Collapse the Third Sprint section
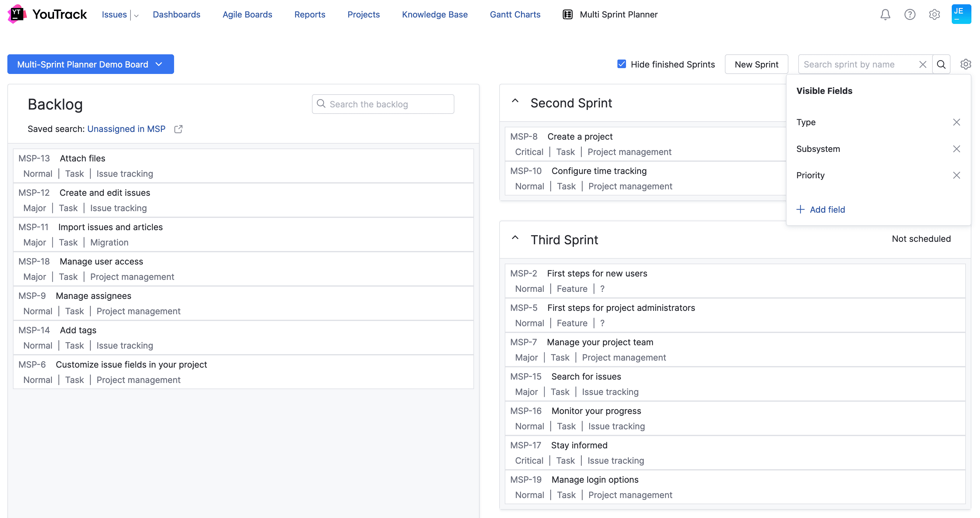This screenshot has width=980, height=518. click(515, 238)
